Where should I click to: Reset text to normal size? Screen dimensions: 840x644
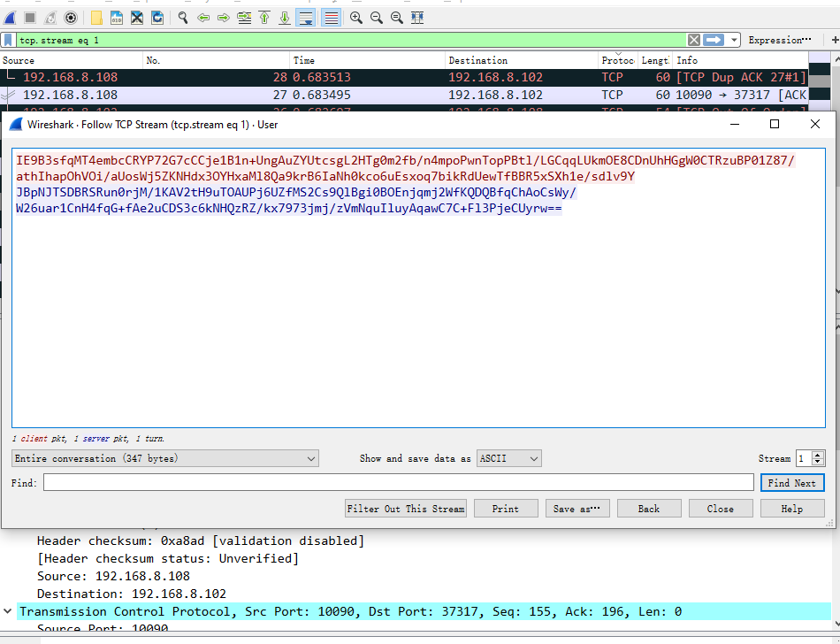[x=397, y=18]
